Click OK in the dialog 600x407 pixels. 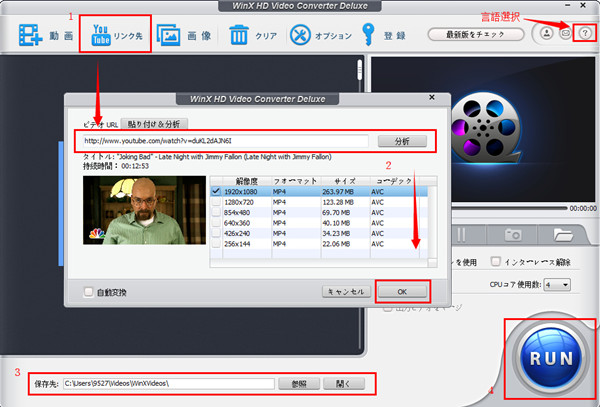click(402, 292)
